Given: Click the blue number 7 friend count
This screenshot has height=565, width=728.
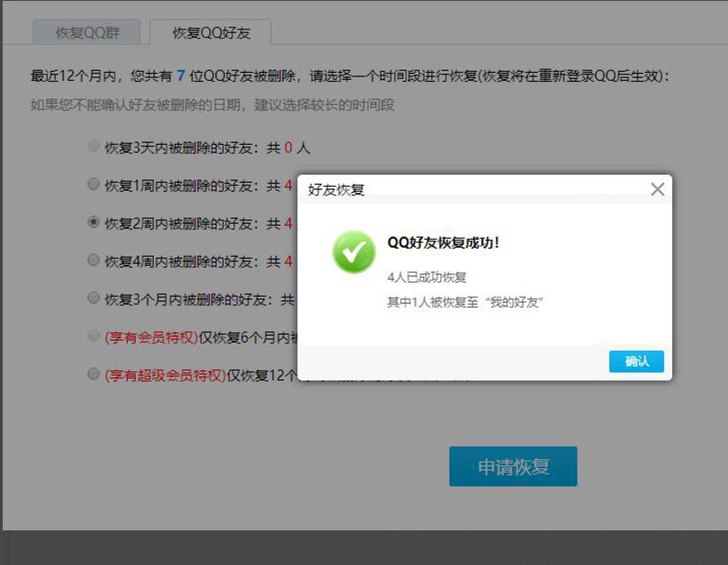Looking at the screenshot, I should point(181,76).
